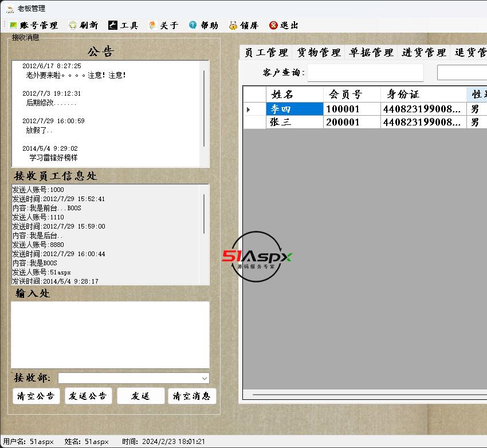Select the row header arrow for 李四

coord(254,109)
